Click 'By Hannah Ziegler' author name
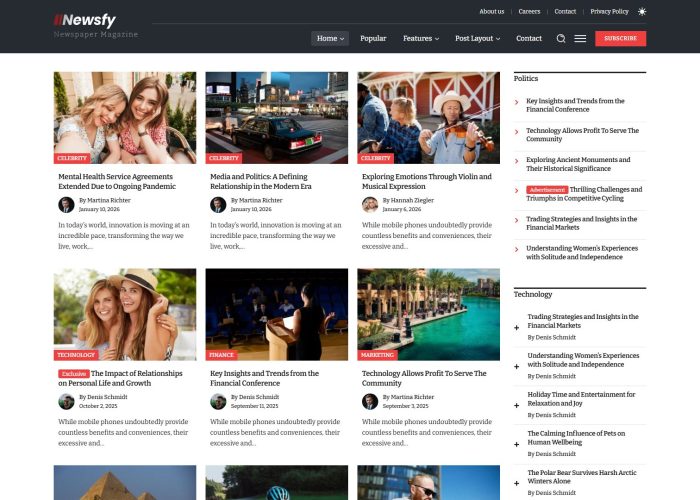The height and width of the screenshot is (500, 700). click(x=408, y=200)
